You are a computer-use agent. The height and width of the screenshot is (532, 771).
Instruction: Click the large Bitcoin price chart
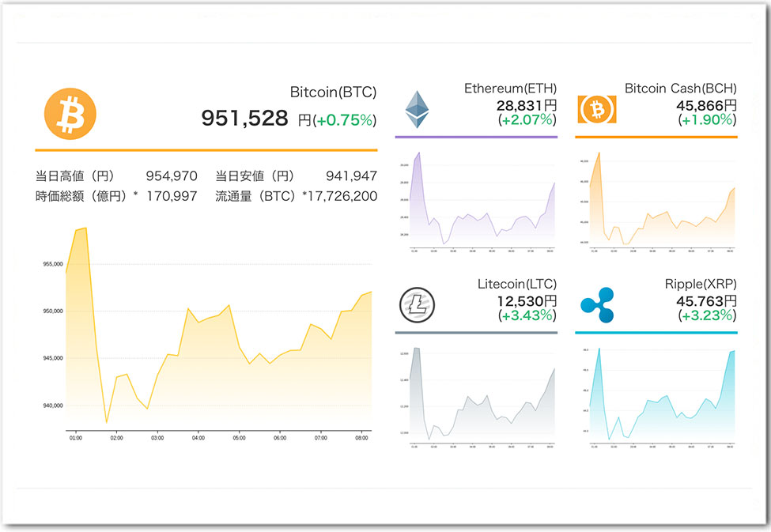(218, 330)
